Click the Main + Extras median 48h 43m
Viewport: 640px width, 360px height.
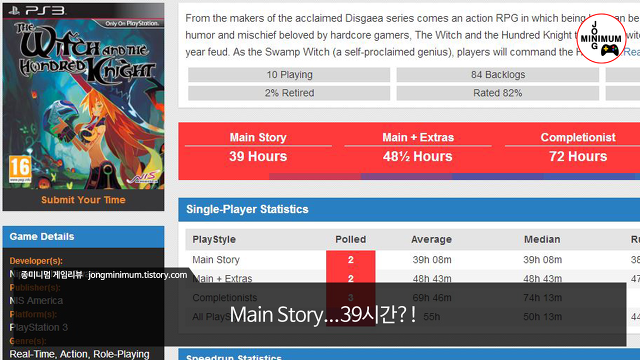click(x=542, y=279)
